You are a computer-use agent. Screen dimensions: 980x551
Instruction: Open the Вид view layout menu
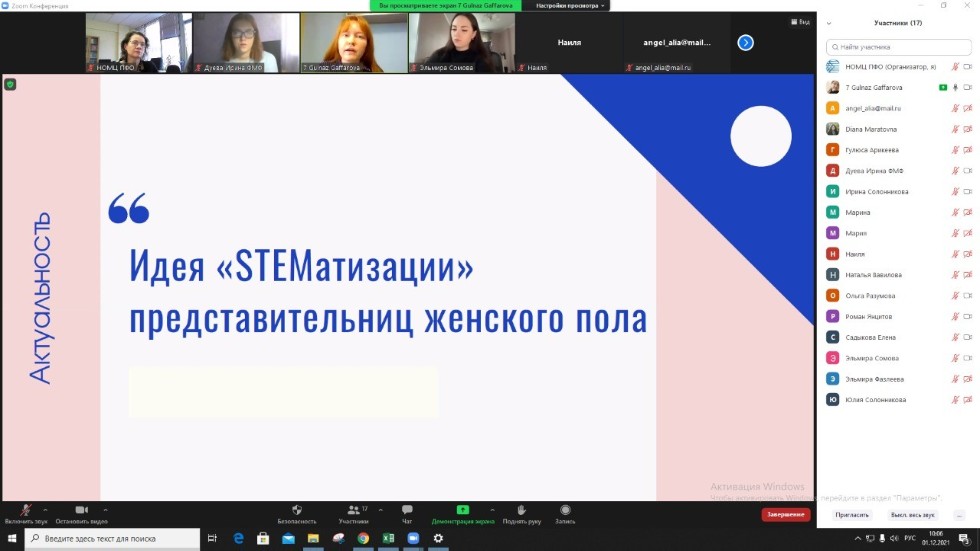[x=800, y=21]
